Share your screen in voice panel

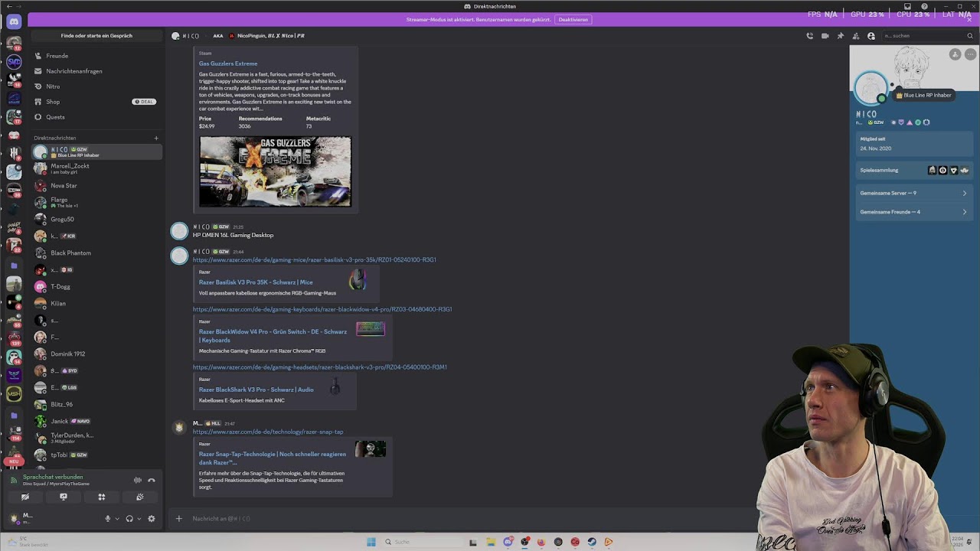(64, 497)
